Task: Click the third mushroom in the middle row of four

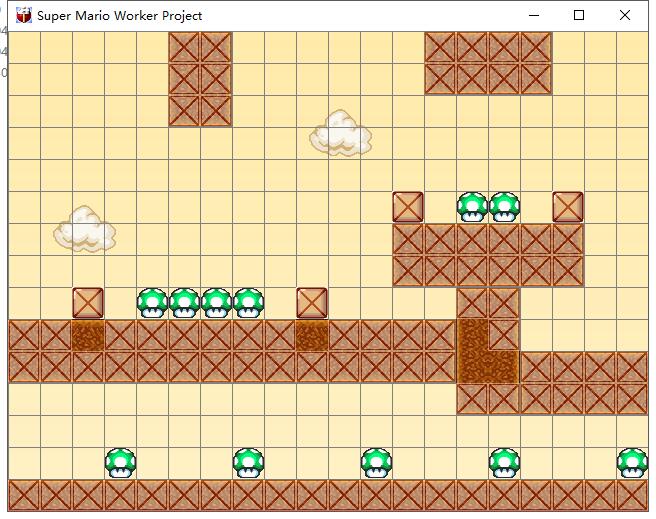Action: 216,303
